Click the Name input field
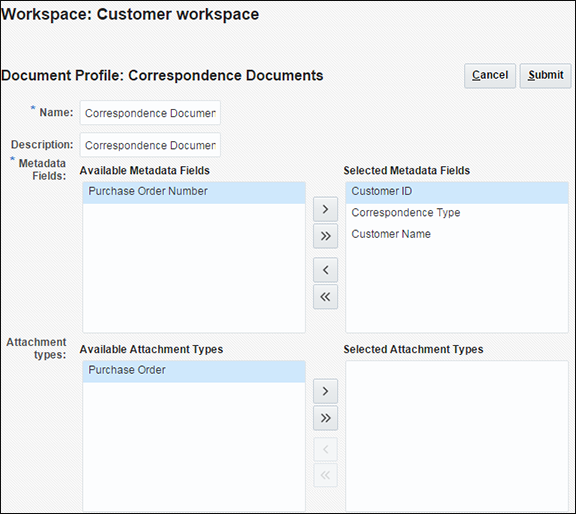 pos(150,113)
